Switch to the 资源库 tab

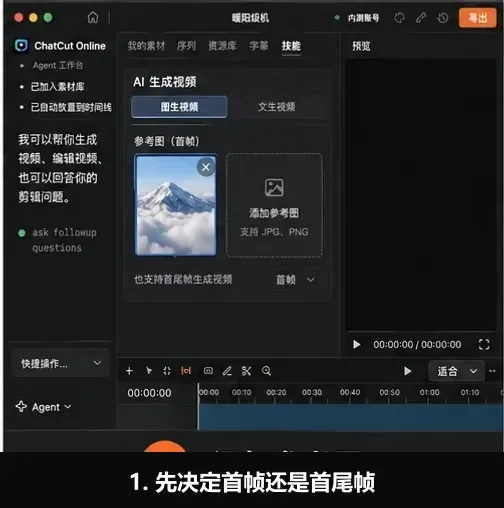click(222, 46)
